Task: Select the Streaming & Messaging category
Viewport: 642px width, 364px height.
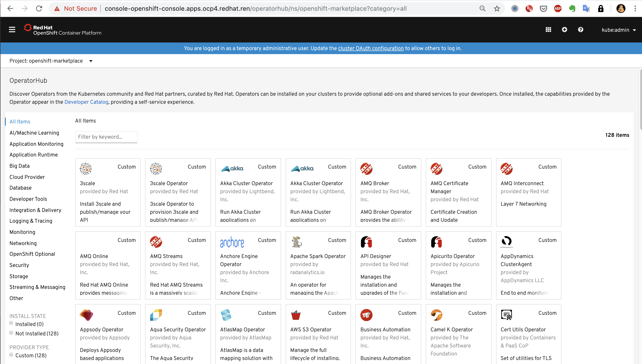Action: (37, 287)
